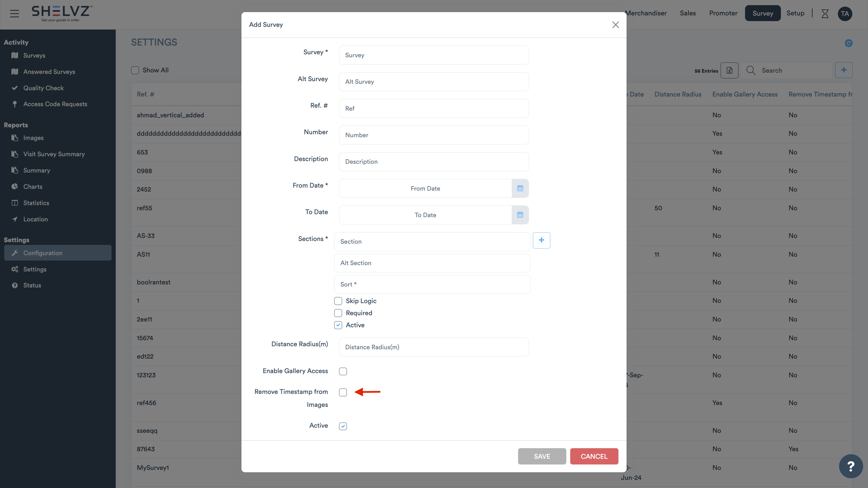Click the SAVE button
This screenshot has width=868, height=488.
542,456
